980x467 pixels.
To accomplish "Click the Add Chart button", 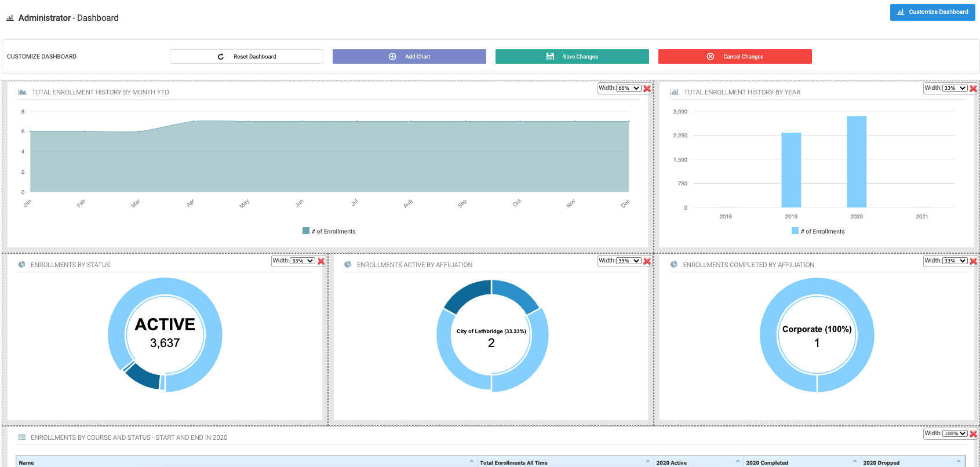I will coord(409,57).
